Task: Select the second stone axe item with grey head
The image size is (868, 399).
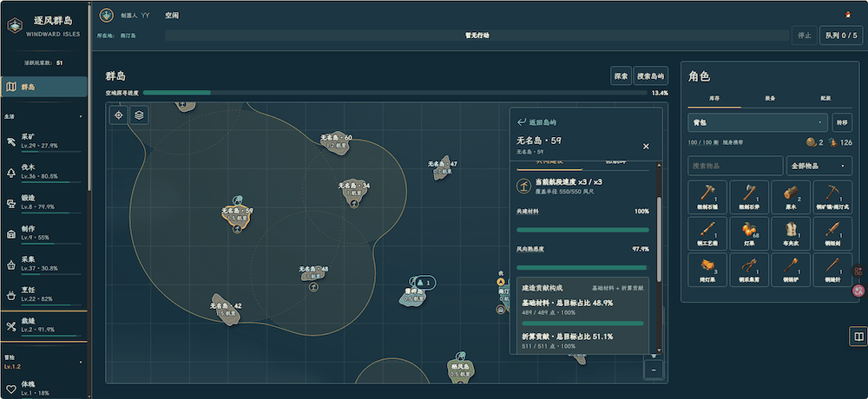Action: (749, 197)
